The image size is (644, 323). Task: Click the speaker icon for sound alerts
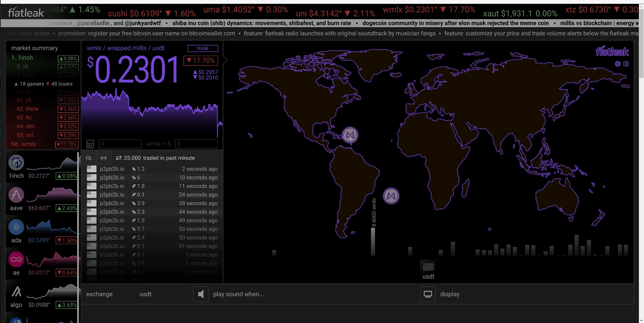(x=201, y=294)
